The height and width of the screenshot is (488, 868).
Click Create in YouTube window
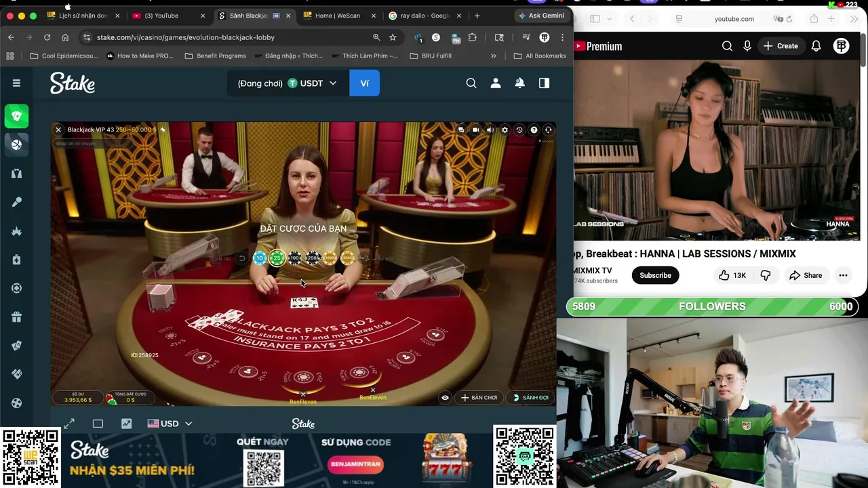click(x=781, y=46)
